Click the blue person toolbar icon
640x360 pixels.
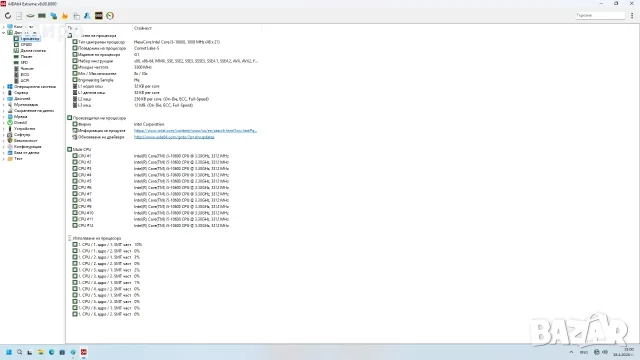[x=87, y=16]
